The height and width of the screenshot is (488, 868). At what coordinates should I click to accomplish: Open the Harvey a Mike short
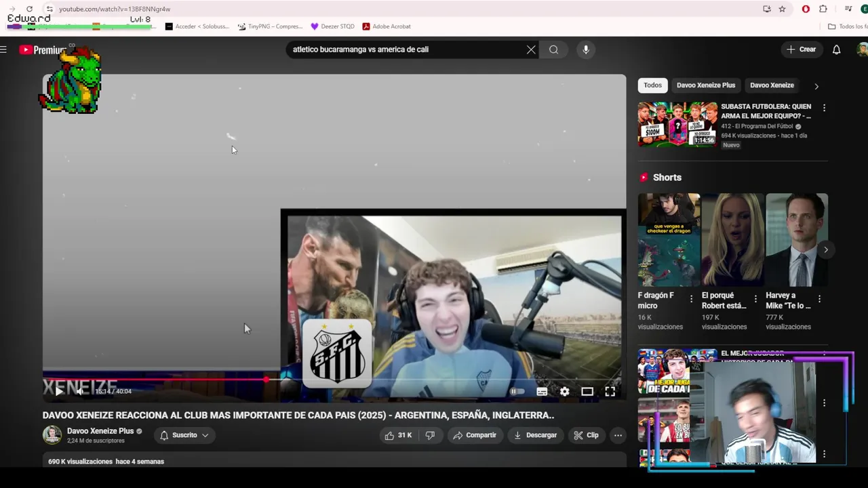point(797,240)
